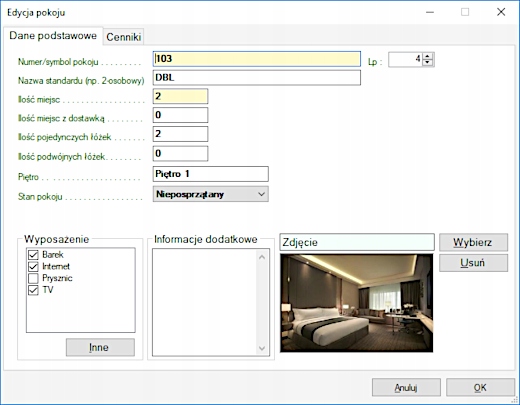Uncheck the Internet equipment checkbox

click(x=33, y=267)
